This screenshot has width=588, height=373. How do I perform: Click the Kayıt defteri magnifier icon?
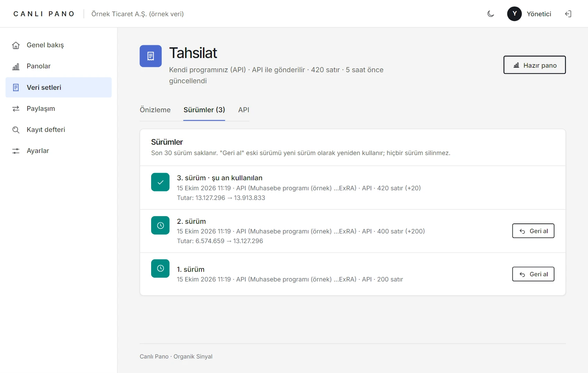[16, 130]
